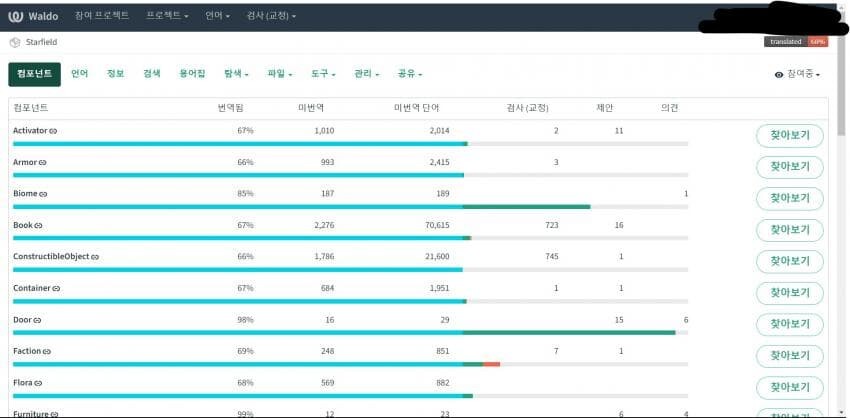This screenshot has height=418, width=850.
Task: Click link icon next to Armor
Action: coord(42,163)
